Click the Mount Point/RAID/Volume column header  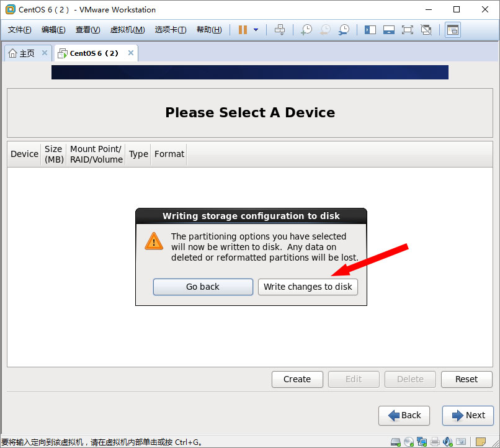tap(96, 155)
